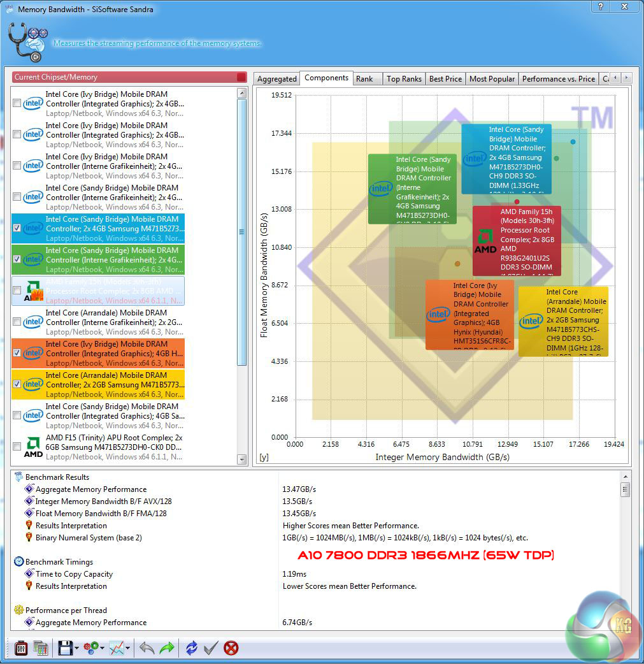Open the Performance vs. Price tab

point(559,79)
